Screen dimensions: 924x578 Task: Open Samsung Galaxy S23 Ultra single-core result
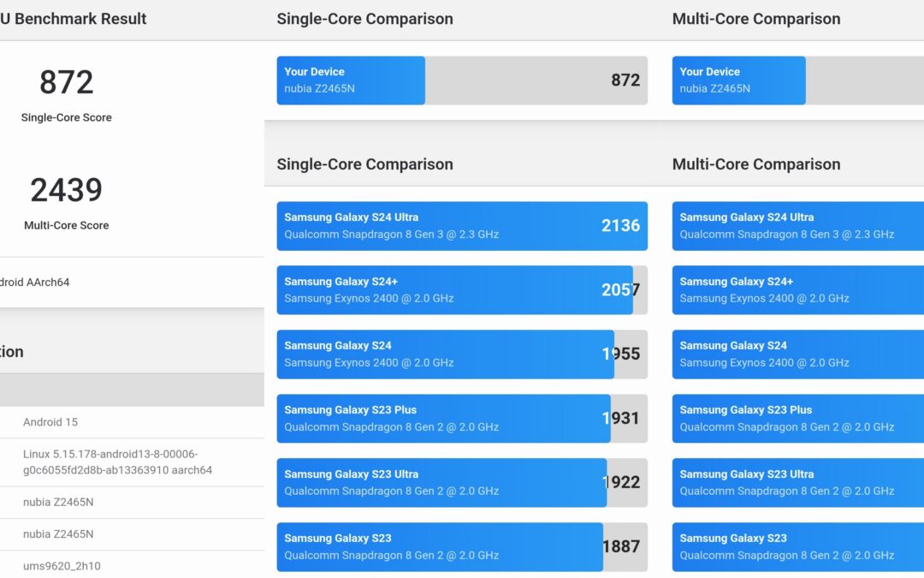pyautogui.click(x=461, y=483)
